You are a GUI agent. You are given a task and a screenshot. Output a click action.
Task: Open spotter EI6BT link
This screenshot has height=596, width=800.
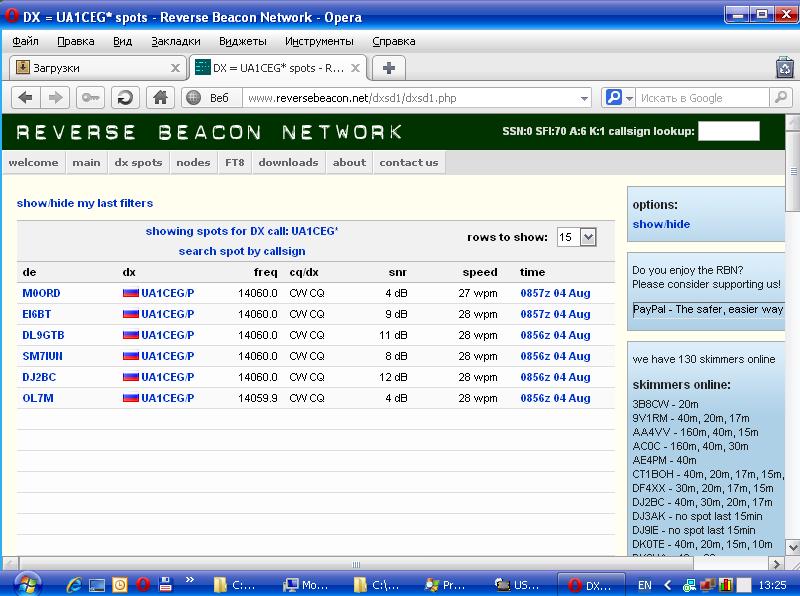click(x=37, y=314)
